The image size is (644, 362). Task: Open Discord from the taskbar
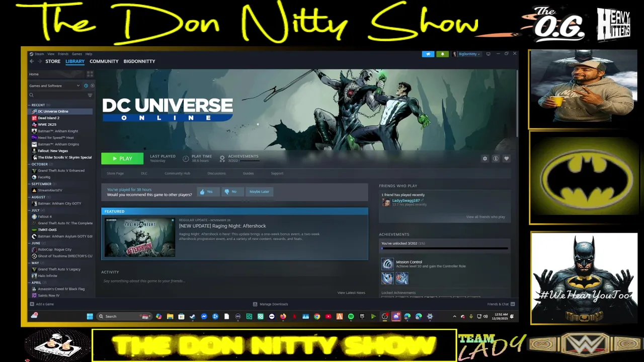pyautogui.click(x=396, y=316)
